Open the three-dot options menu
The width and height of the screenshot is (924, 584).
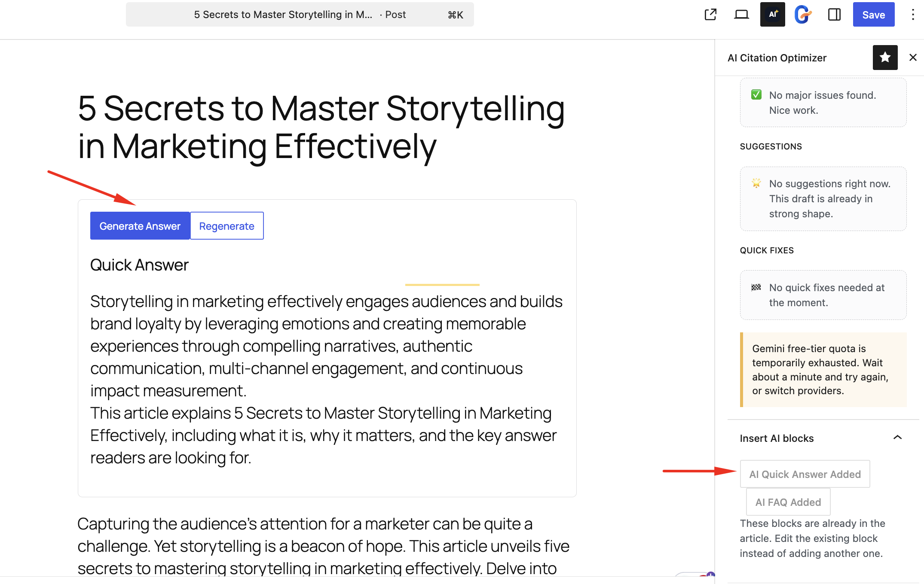(912, 15)
